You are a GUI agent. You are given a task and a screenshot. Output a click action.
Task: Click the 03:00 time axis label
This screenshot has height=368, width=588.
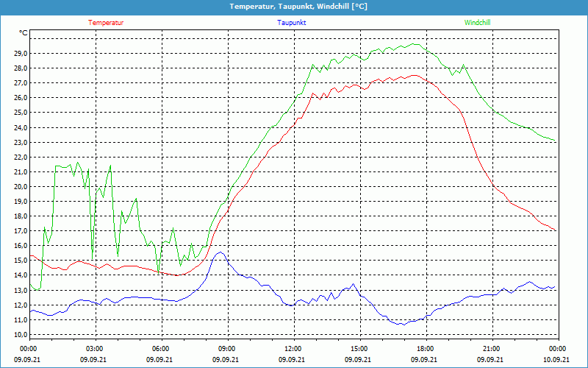click(94, 349)
